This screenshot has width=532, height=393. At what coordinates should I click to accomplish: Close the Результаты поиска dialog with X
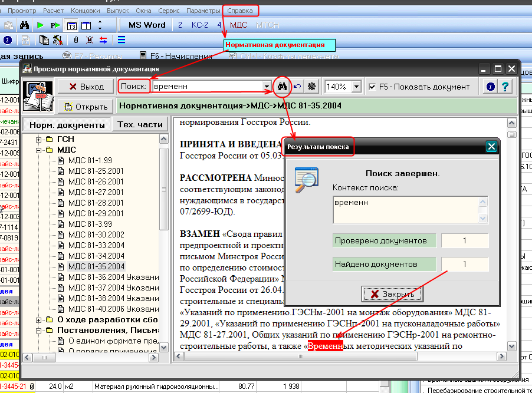click(491, 147)
